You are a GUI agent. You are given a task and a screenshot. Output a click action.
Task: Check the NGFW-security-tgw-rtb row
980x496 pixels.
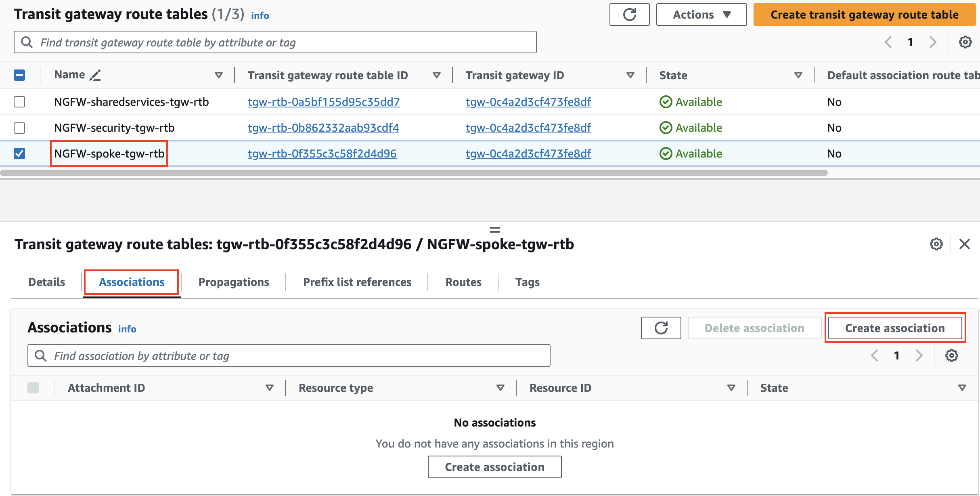19,128
